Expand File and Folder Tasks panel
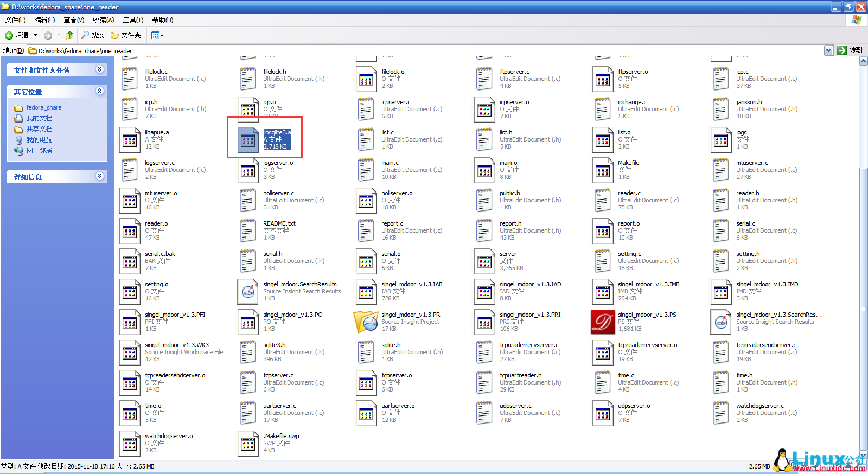 coord(99,69)
